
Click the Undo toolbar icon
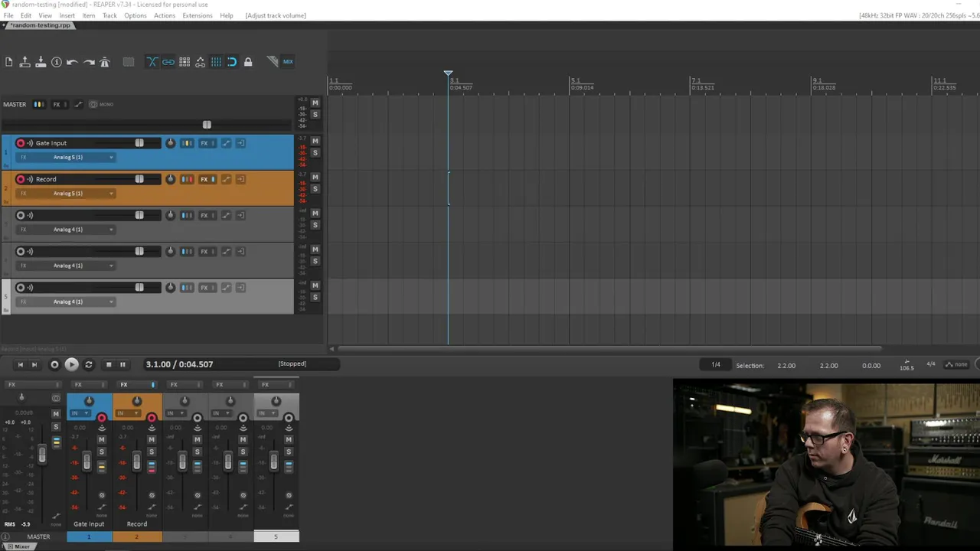tap(72, 62)
